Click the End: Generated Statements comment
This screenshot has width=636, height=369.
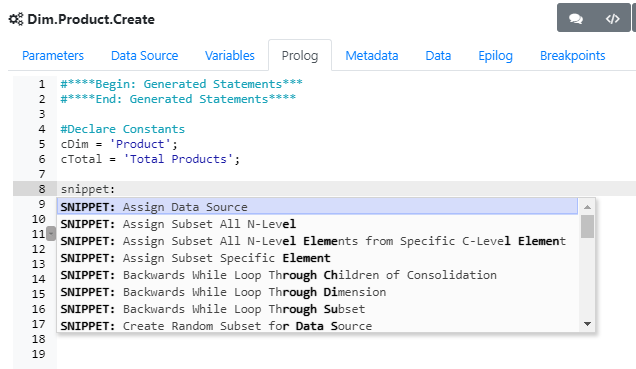(178, 99)
